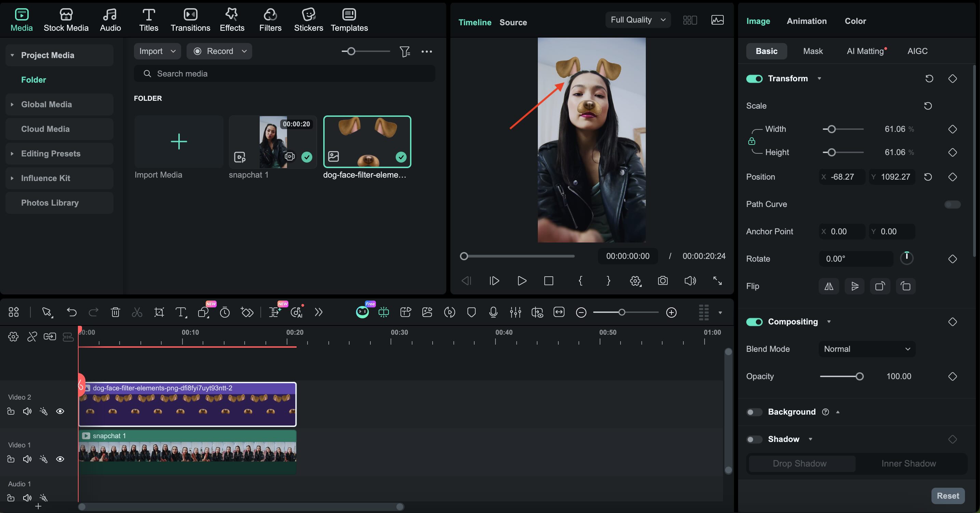Screen dimensions: 980x513
Task: Click the voiceover microphone icon
Action: coord(493,312)
